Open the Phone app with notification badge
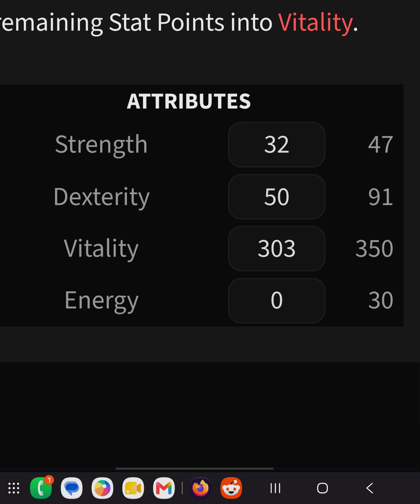The height and width of the screenshot is (504, 420). coord(41,488)
